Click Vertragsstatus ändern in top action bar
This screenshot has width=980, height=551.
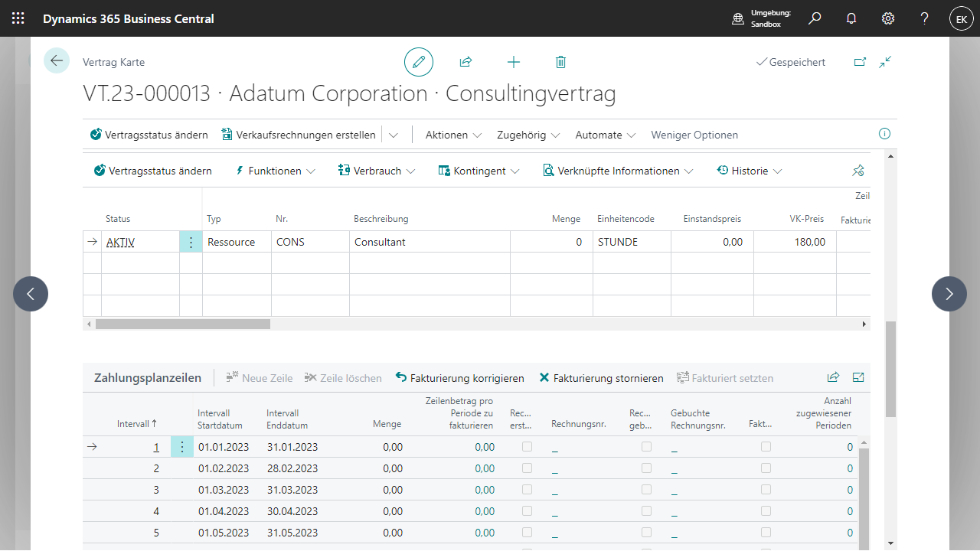pyautogui.click(x=149, y=135)
